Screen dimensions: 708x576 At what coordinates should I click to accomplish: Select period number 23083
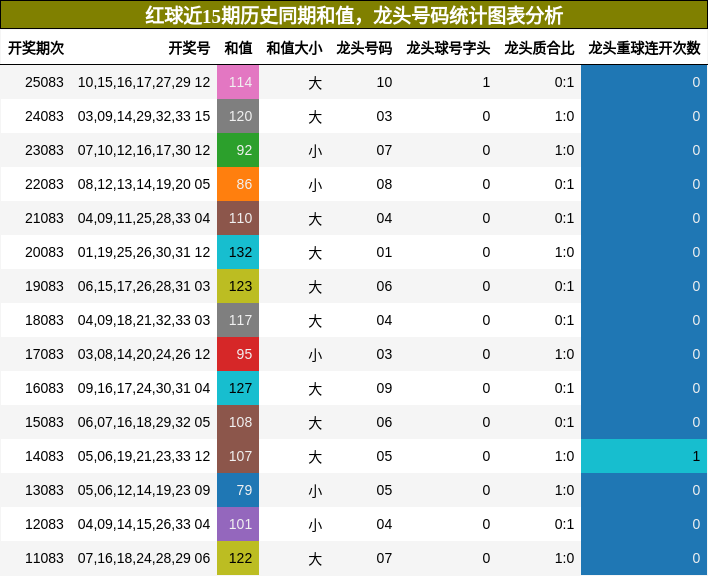click(x=44, y=150)
